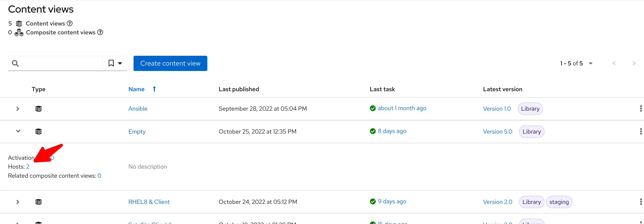Open the Ansible content view link
The height and width of the screenshot is (224, 644).
pos(138,109)
